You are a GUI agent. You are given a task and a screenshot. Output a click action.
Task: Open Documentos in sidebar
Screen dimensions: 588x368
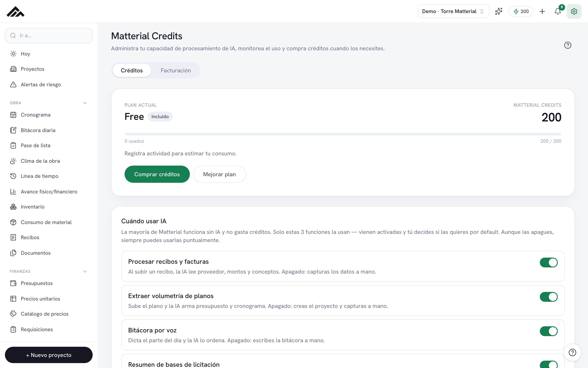[x=49, y=253]
